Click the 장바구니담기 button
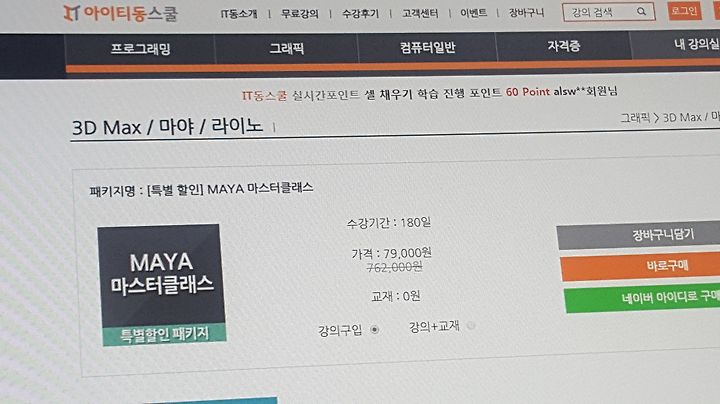720x404 pixels. point(639,236)
